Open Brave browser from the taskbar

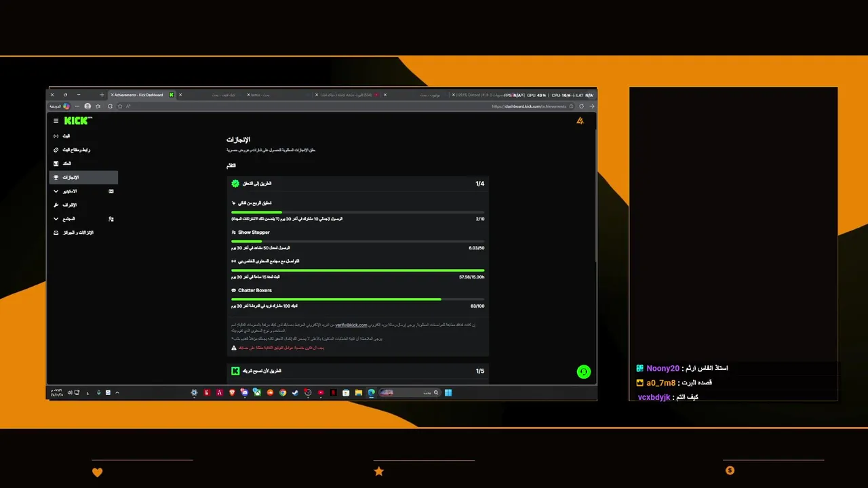232,392
